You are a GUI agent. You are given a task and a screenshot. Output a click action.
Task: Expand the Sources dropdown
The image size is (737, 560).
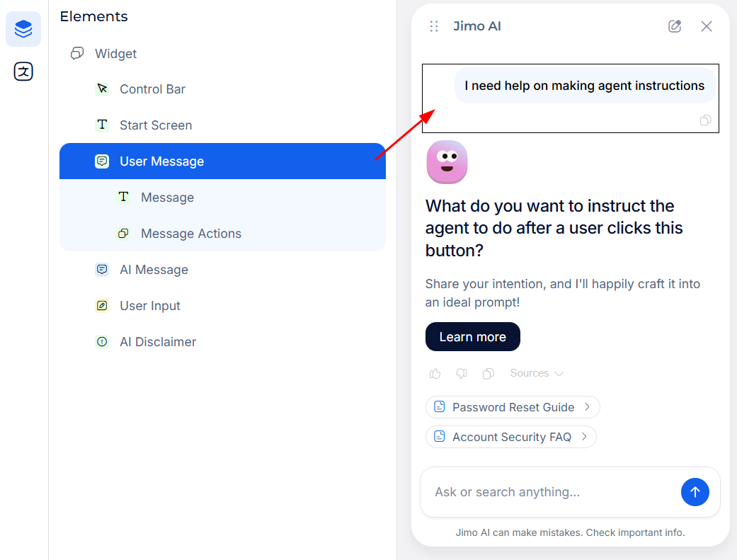(537, 373)
